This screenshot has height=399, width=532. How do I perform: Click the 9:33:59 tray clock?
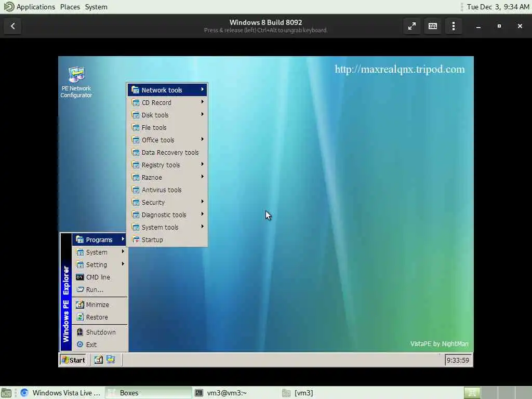458,361
